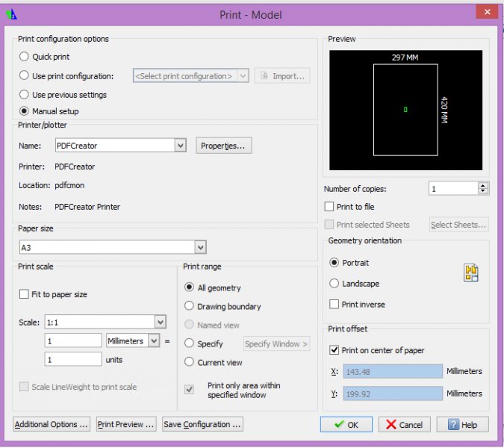Screen dimensions: 504x448
Task: Enable the Fit to paper size checkbox
Action: click(25, 294)
